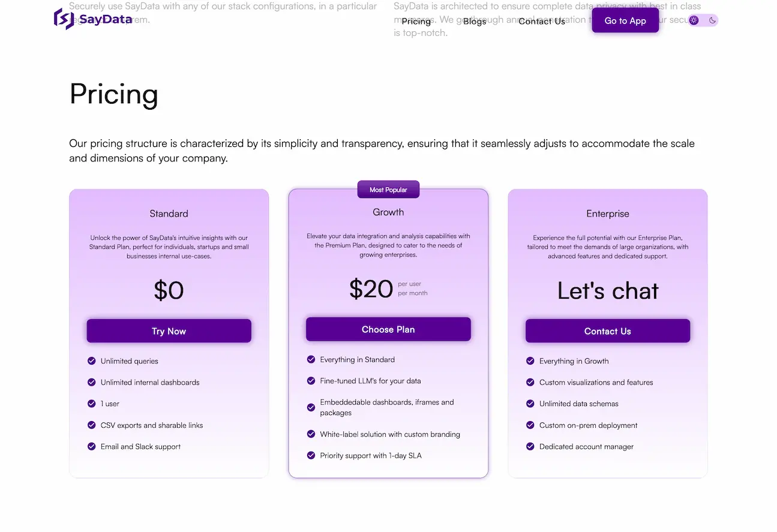777x532 pixels.
Task: Open the Pricing nav menu item
Action: 416,21
